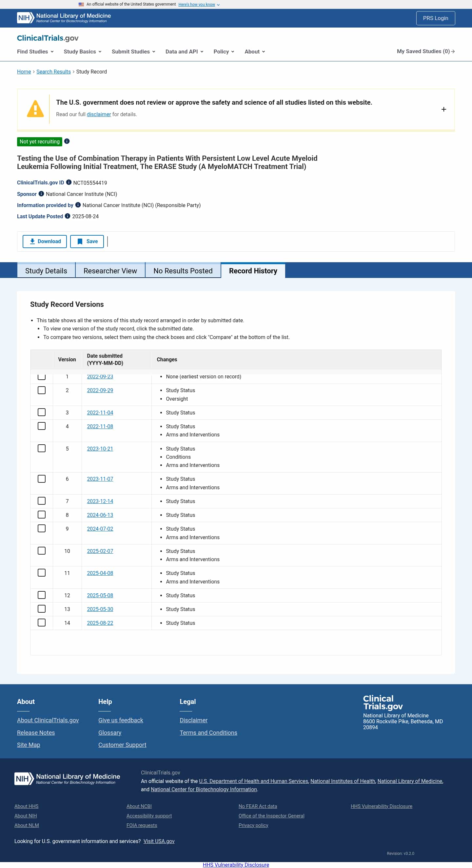Click info icon next to ClinicalTrials.gov ID
The width and height of the screenshot is (472, 868).
(69, 182)
